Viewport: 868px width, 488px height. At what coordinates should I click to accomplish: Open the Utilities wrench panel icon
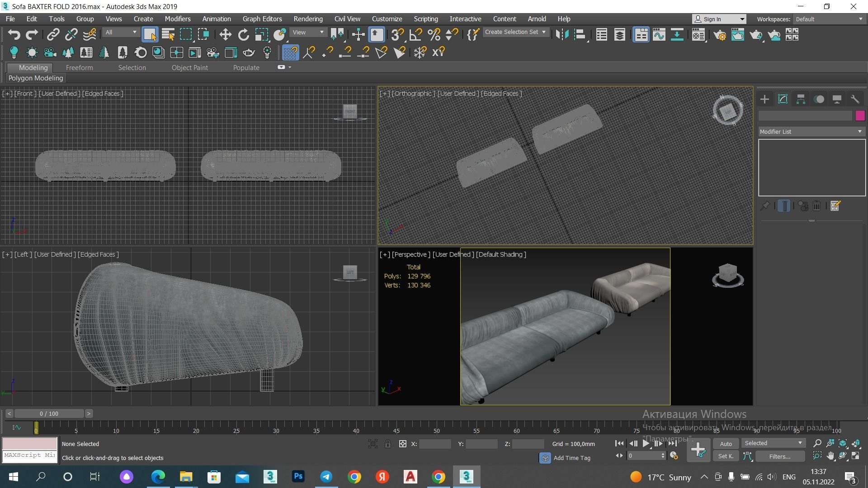coord(854,99)
